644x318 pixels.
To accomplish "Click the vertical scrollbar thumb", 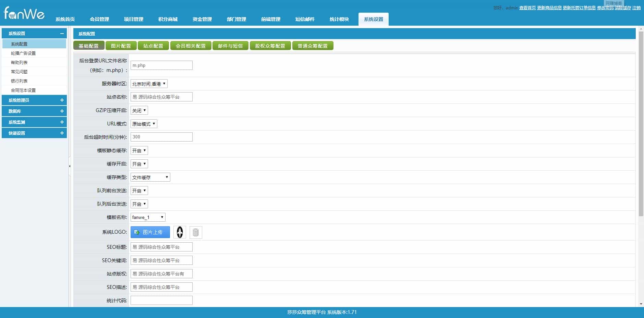I will 641,124.
